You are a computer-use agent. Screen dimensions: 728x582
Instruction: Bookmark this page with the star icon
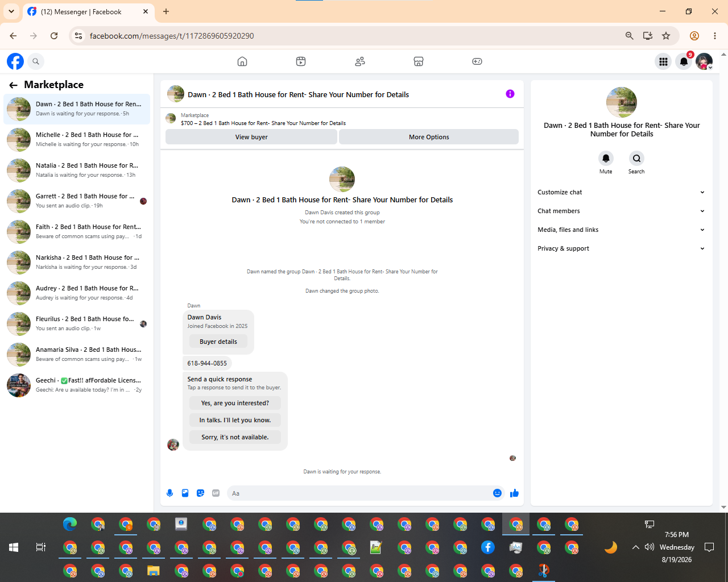(x=666, y=36)
